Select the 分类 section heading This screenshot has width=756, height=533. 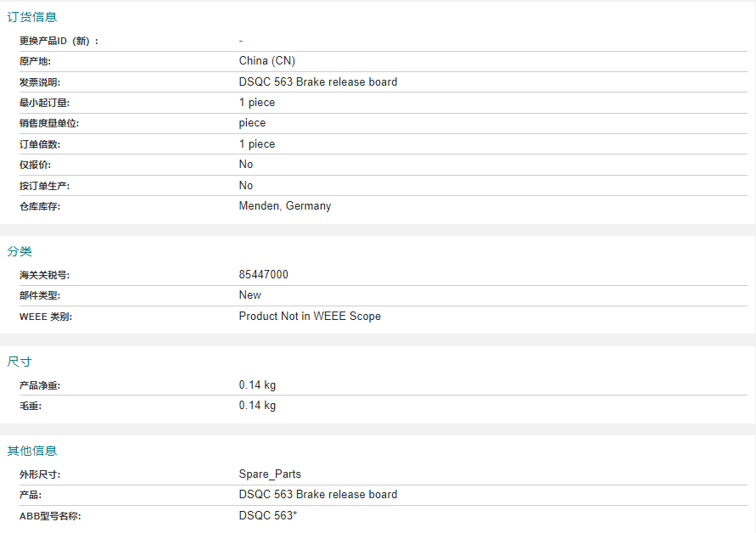[20, 251]
